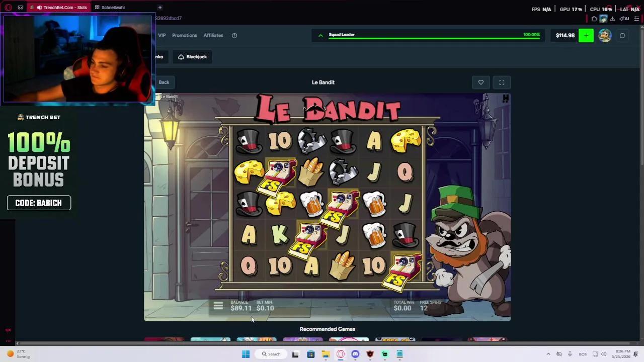This screenshot has width=644, height=362.
Task: Open the Windows taskbar Search box
Action: coord(271,354)
